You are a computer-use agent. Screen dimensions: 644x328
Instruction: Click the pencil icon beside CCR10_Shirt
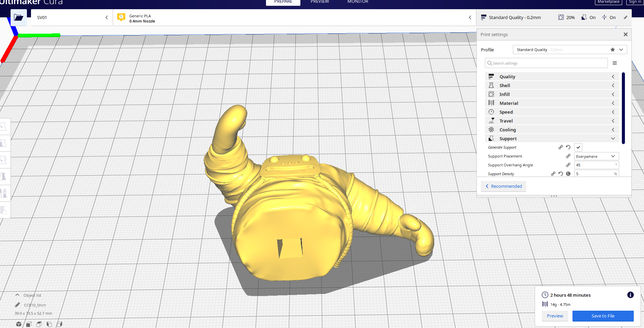tap(17, 305)
